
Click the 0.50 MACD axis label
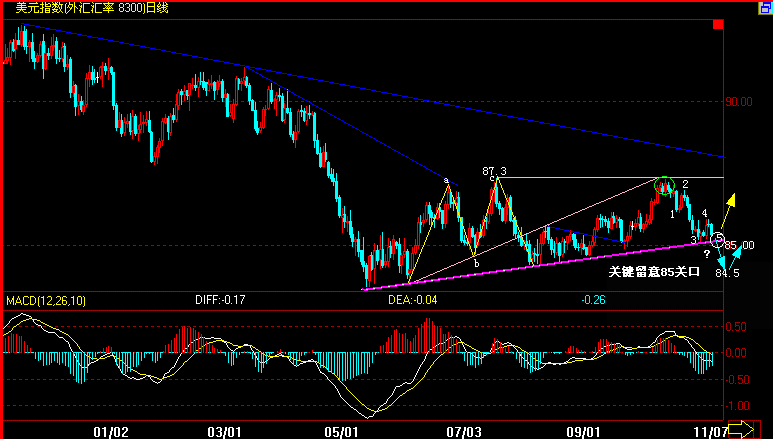[x=736, y=327]
